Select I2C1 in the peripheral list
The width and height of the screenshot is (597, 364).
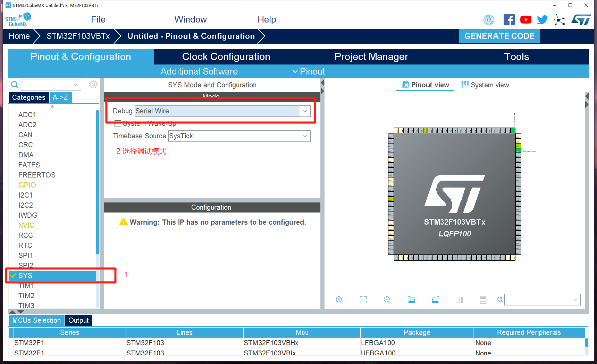pyautogui.click(x=26, y=195)
